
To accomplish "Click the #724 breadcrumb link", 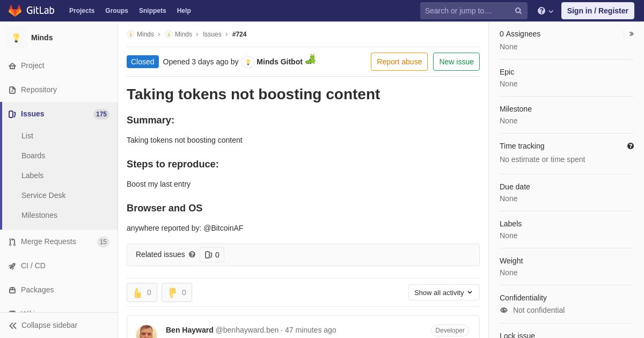I will tap(239, 34).
